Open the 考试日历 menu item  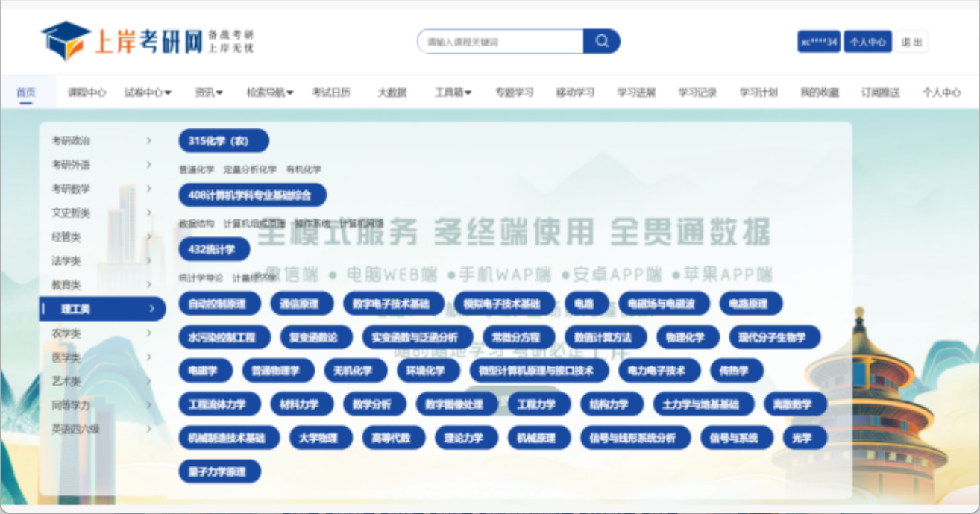[x=331, y=93]
